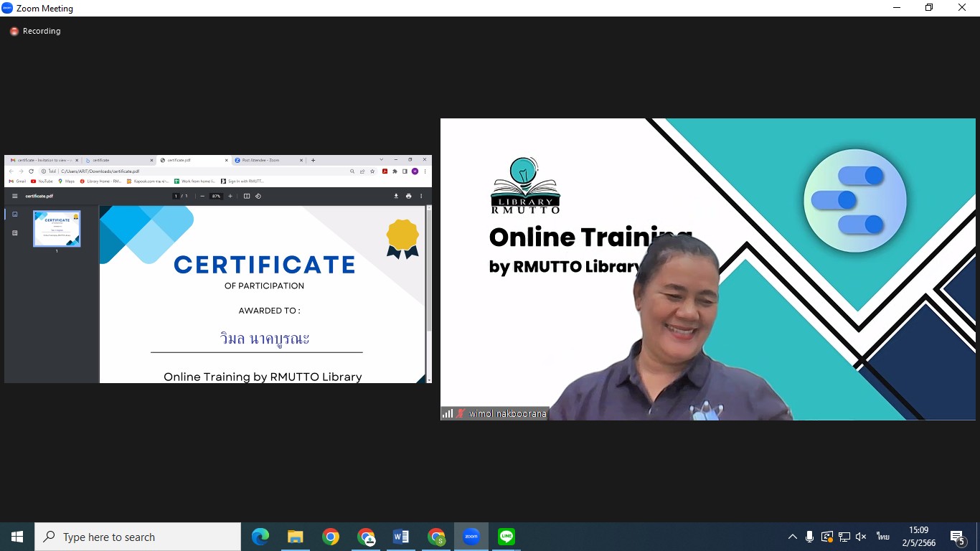
Task: Click the 87% zoom level field
Action: (217, 196)
